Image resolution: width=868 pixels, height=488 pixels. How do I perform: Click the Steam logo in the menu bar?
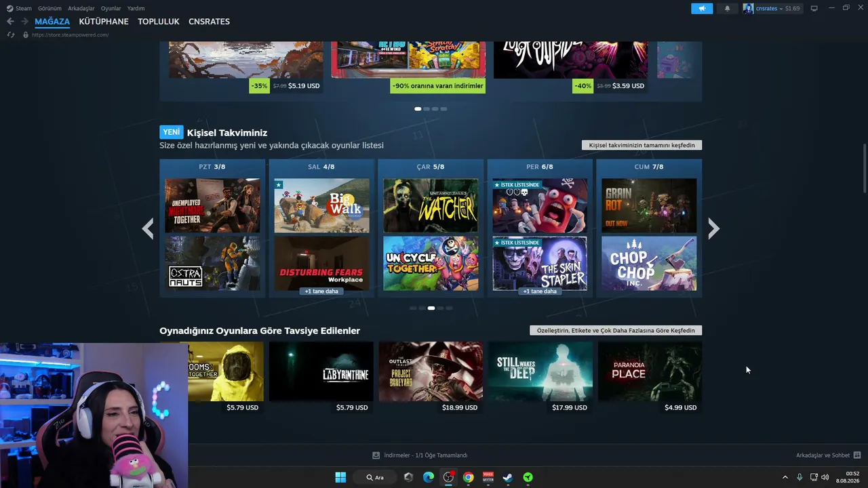pos(9,9)
